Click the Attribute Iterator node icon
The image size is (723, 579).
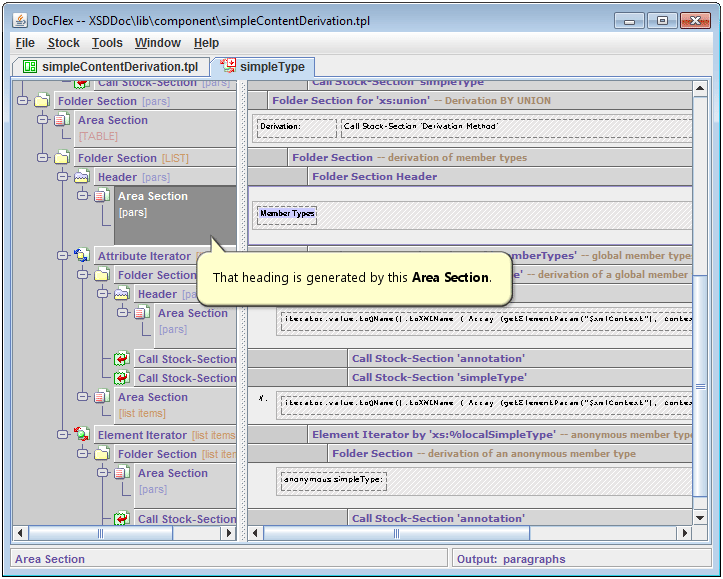click(82, 256)
